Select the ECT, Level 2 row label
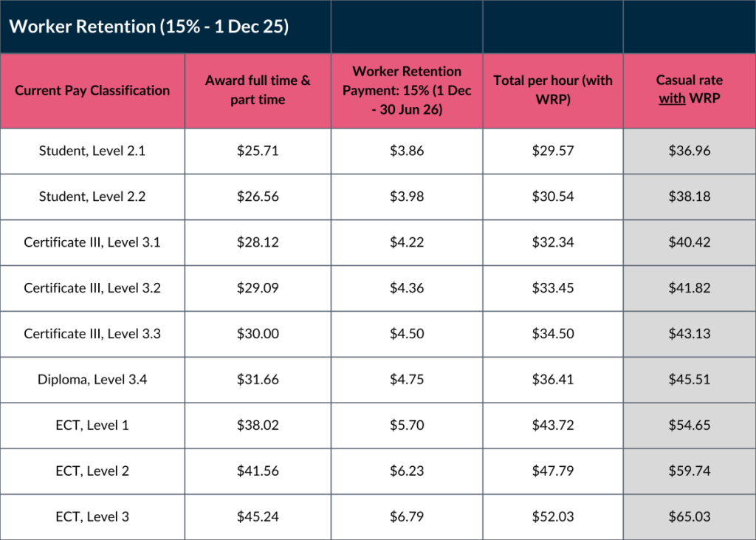This screenshot has height=540, width=756. (92, 471)
